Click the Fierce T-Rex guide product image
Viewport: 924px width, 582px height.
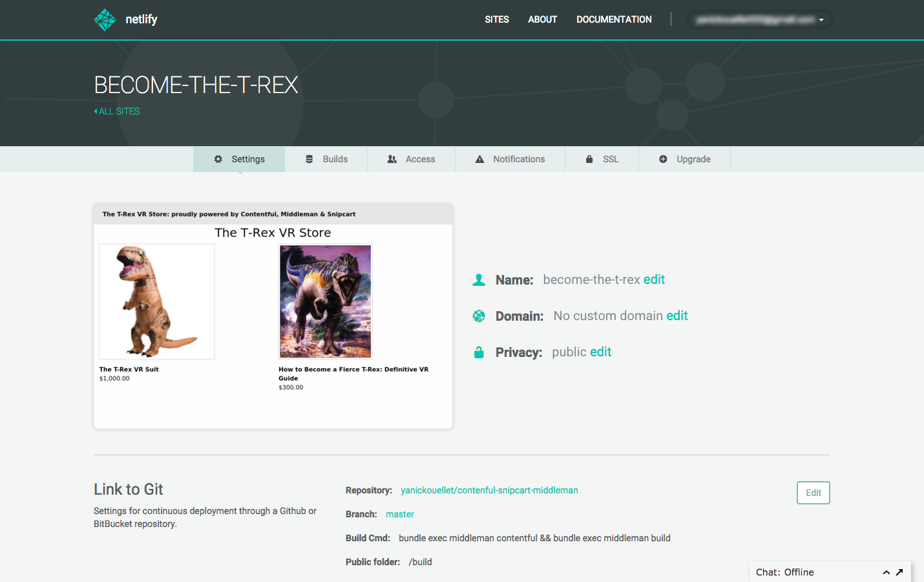coord(326,301)
